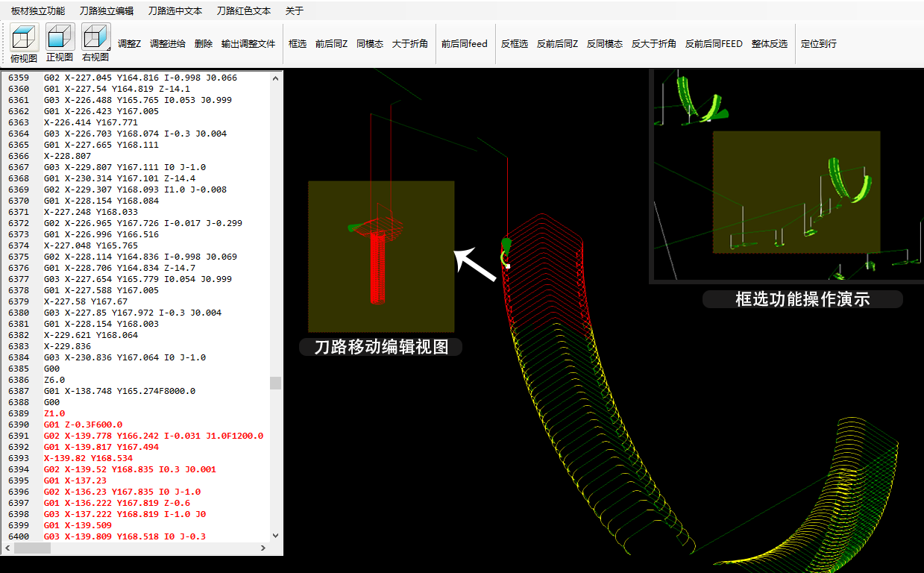
Task: Click the 调整Z adjust-Z toolbar command
Action: click(128, 43)
